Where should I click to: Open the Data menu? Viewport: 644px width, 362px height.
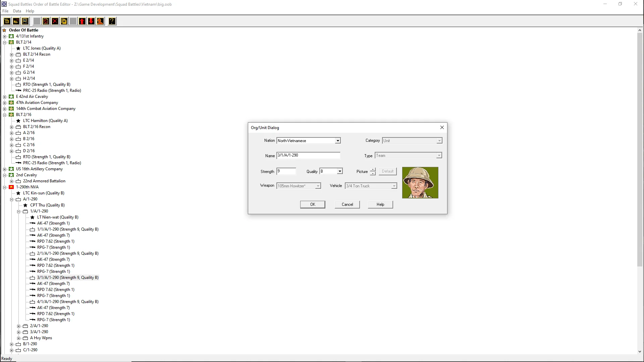coord(17,11)
